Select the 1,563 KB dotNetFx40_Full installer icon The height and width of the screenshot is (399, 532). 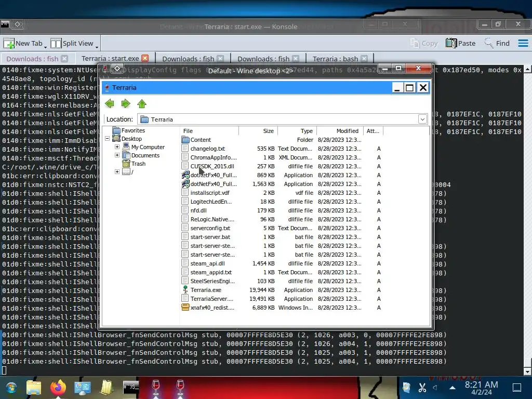(185, 183)
